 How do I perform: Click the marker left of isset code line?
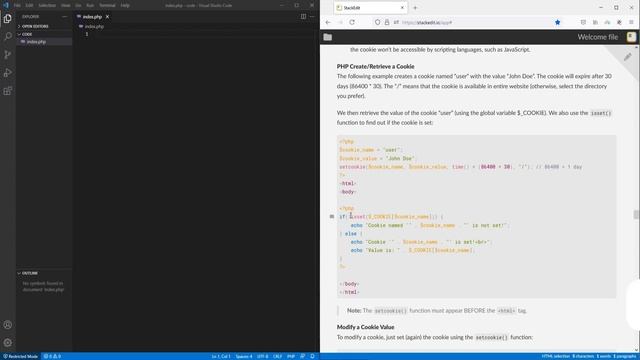332,217
